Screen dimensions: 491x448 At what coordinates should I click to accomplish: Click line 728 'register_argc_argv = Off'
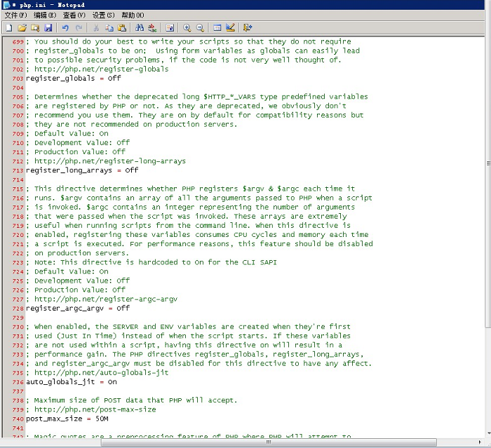coord(78,308)
